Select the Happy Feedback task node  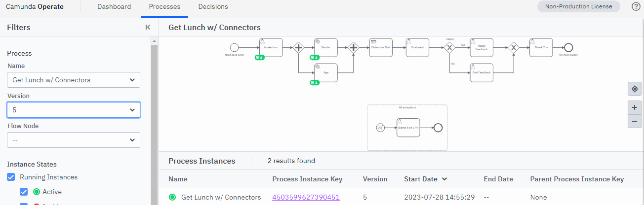click(482, 47)
